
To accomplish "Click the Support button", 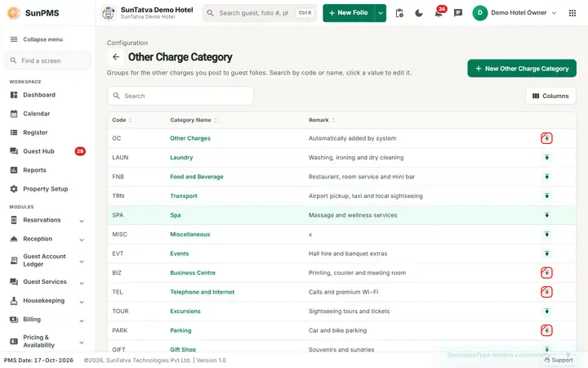I will (559, 360).
